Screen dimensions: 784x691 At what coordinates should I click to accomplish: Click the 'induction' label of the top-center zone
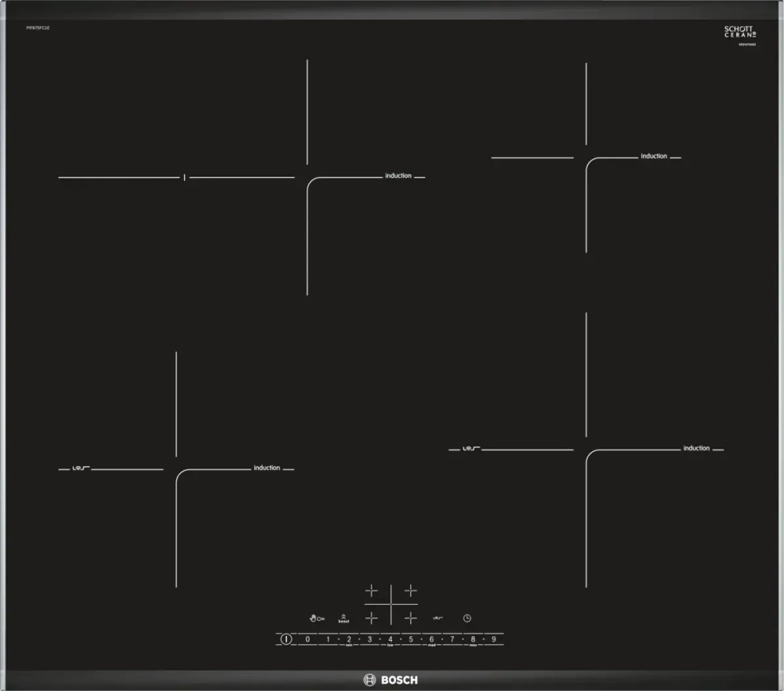(398, 175)
